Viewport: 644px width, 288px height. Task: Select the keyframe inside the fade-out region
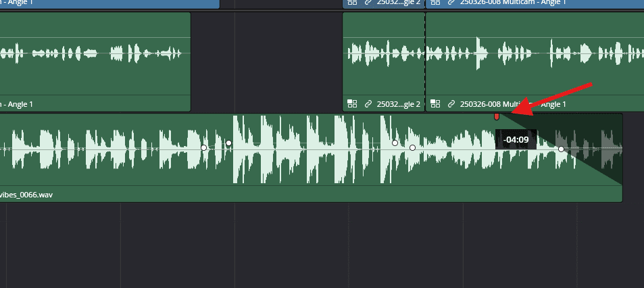562,149
